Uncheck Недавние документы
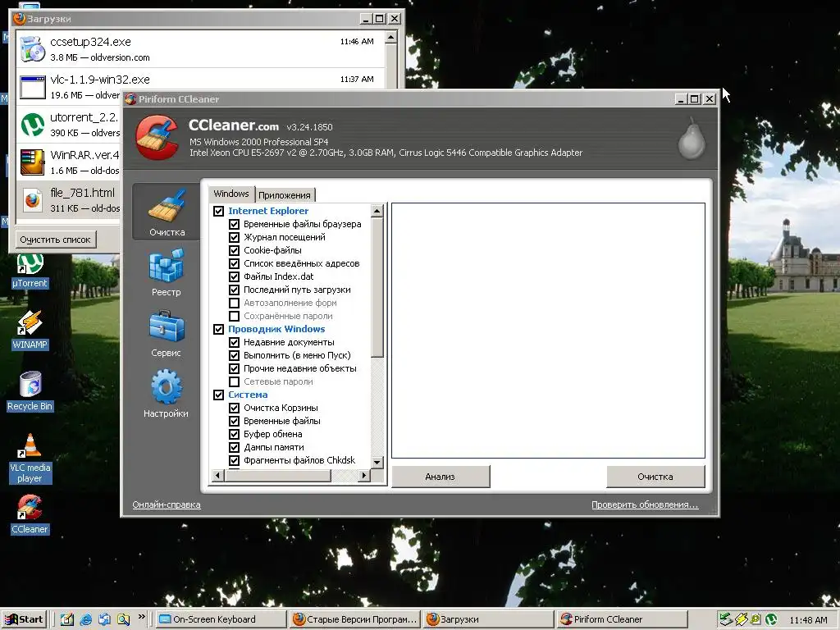 tap(234, 342)
